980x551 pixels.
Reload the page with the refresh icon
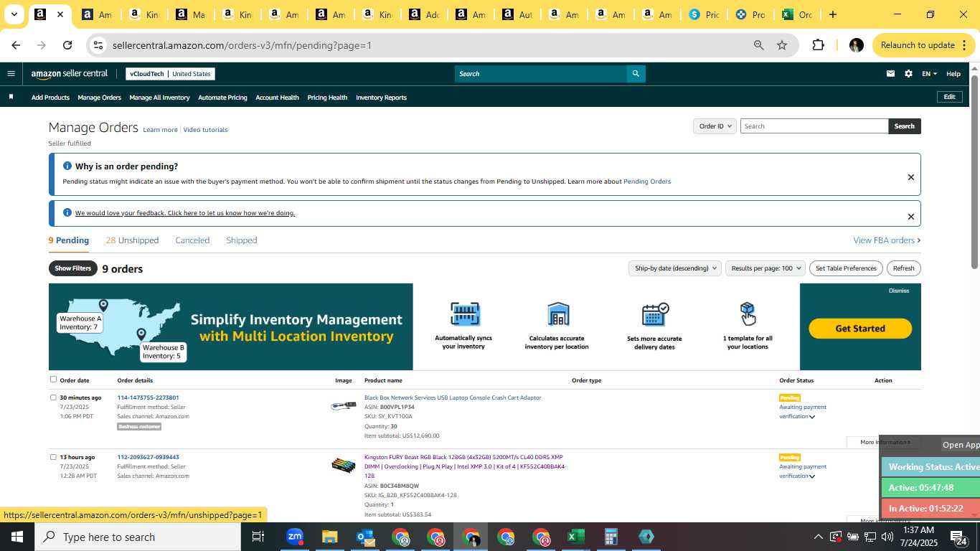[67, 45]
